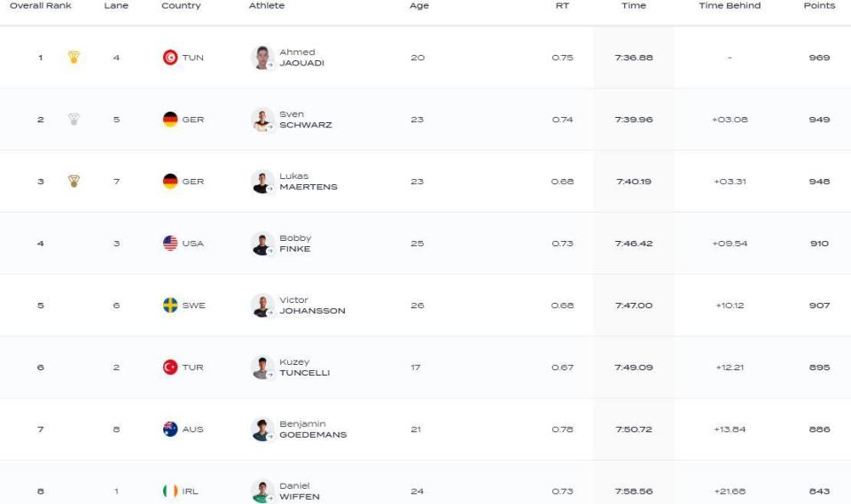This screenshot has height=504, width=851.
Task: Click the gold medal icon for rank 1
Action: (74, 57)
